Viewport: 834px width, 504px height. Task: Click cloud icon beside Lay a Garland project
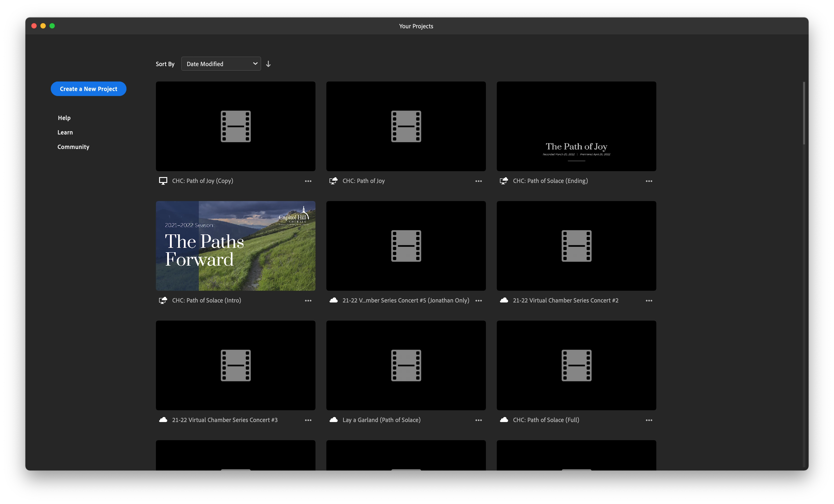[x=333, y=420]
